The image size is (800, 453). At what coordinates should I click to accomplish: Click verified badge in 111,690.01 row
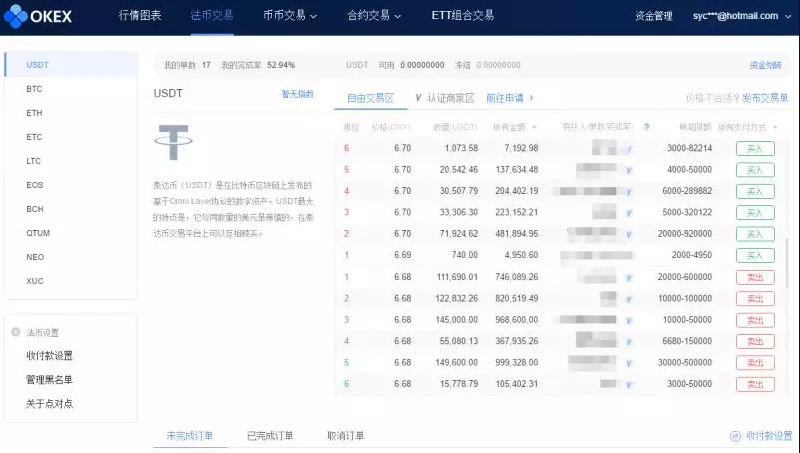point(629,278)
